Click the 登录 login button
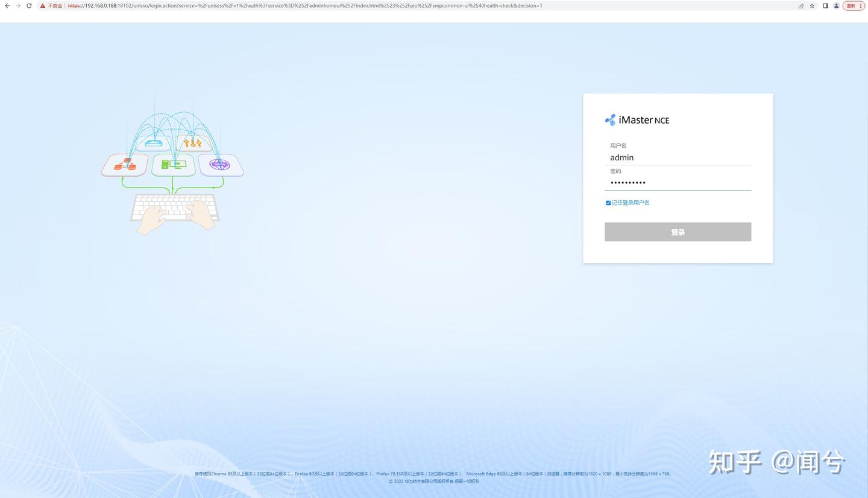Image resolution: width=868 pixels, height=498 pixels. click(x=678, y=232)
